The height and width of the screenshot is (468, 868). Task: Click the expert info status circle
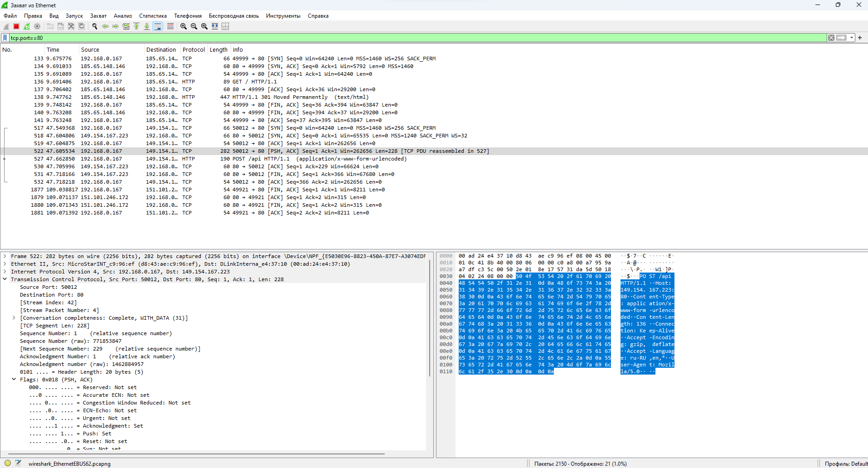[x=8, y=463]
